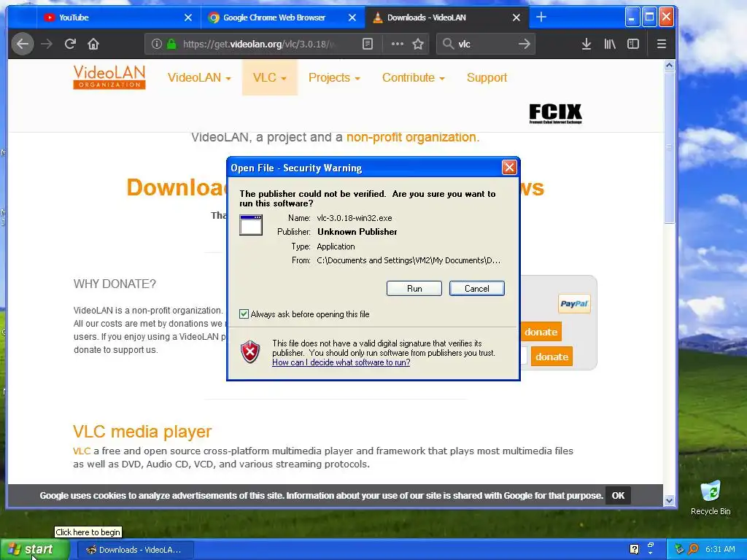The image size is (747, 560).
Task: Open the hamburger application menu
Action: [661, 44]
